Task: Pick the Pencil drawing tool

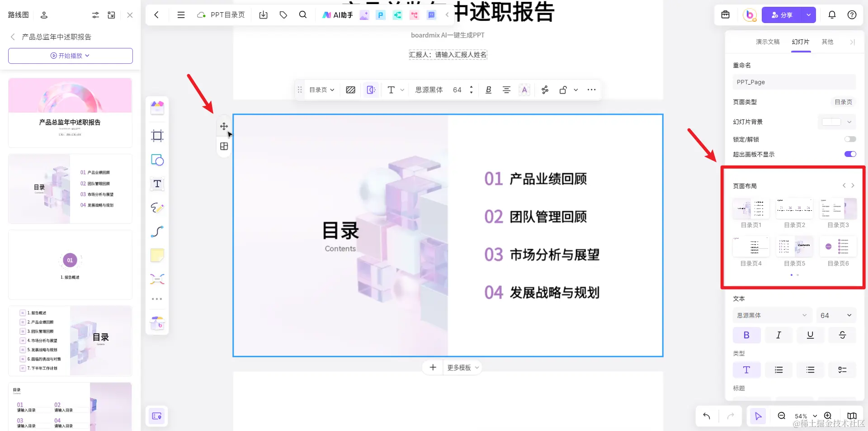Action: coord(157,208)
